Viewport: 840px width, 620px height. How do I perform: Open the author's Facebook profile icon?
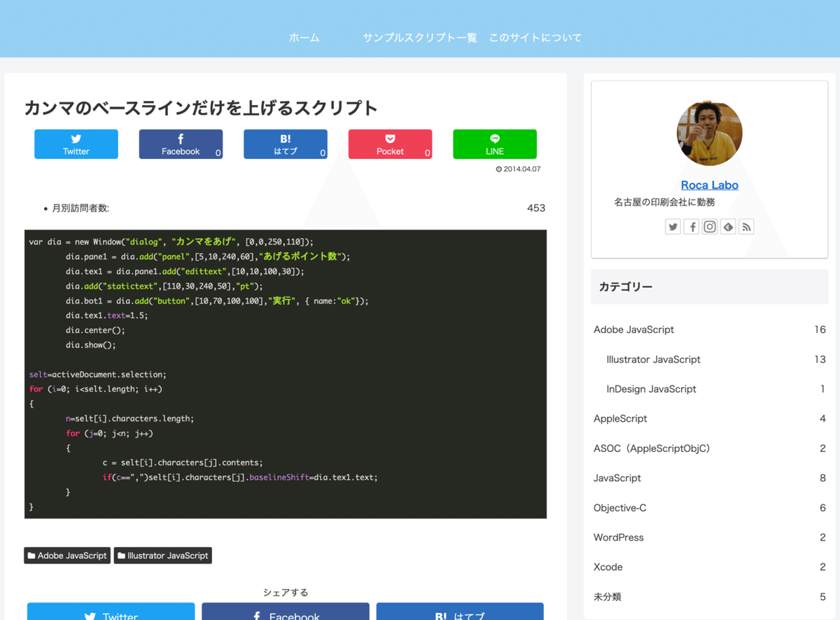[x=691, y=226]
